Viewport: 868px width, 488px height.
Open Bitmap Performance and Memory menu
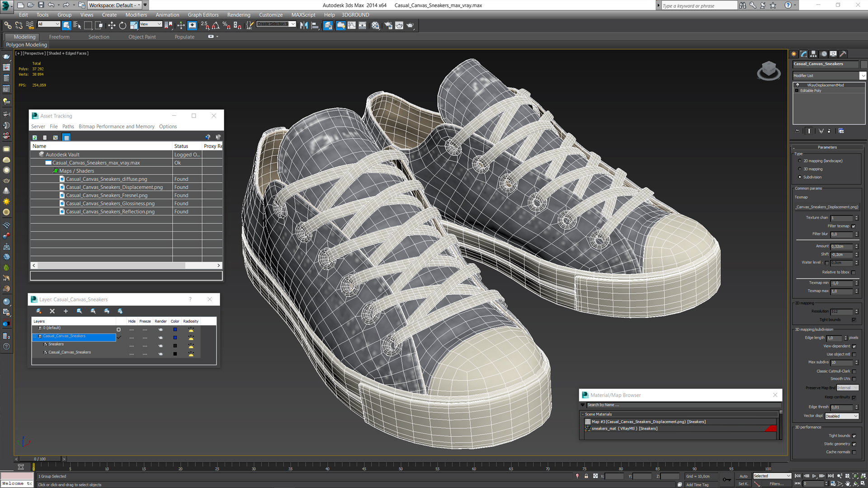tap(116, 127)
